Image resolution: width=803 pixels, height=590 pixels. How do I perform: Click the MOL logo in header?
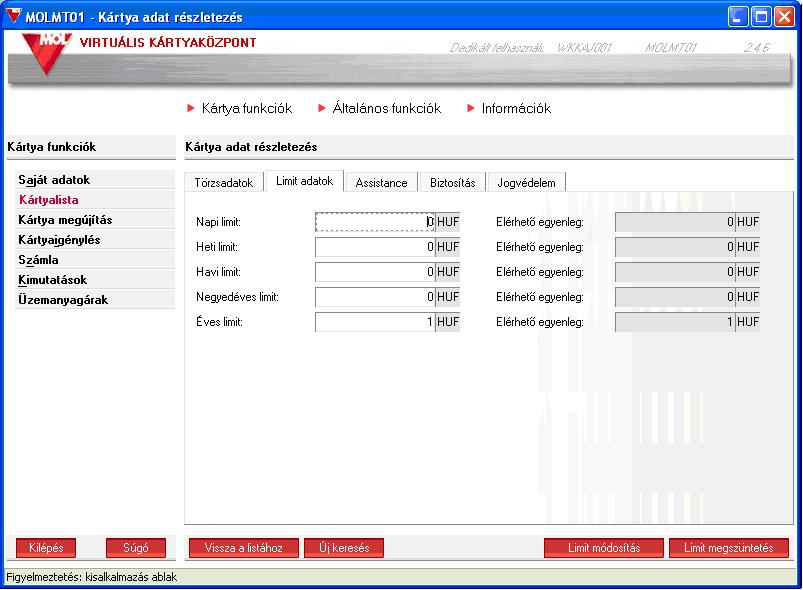[x=47, y=53]
